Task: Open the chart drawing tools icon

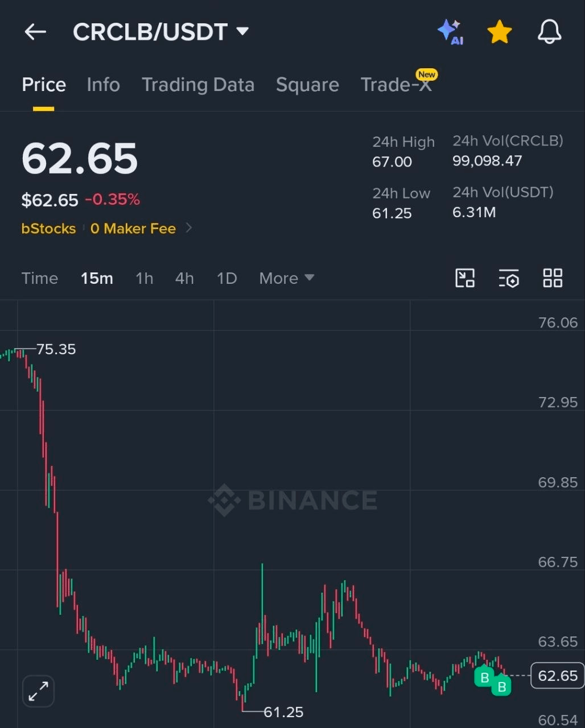Action: point(465,278)
